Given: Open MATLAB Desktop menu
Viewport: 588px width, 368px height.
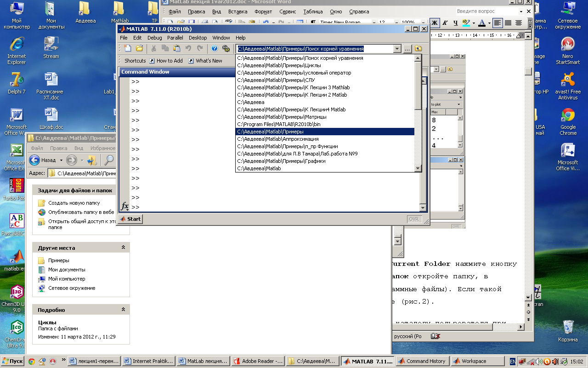Looking at the screenshot, I should click(x=198, y=38).
